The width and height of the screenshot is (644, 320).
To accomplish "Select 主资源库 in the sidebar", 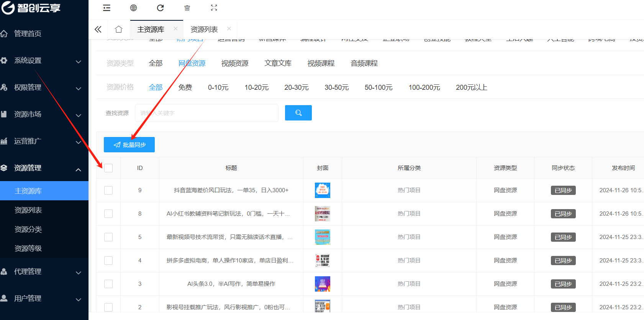I will [x=44, y=191].
